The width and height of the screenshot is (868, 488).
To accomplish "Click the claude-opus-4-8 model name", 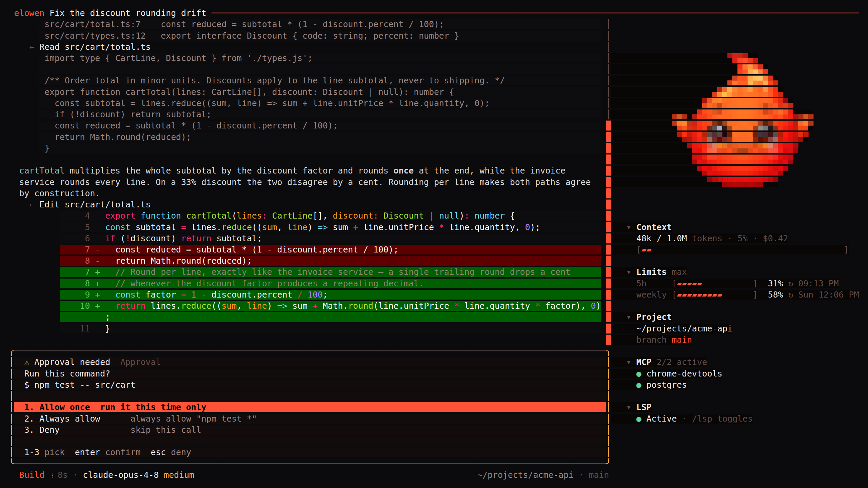I will click(x=121, y=475).
